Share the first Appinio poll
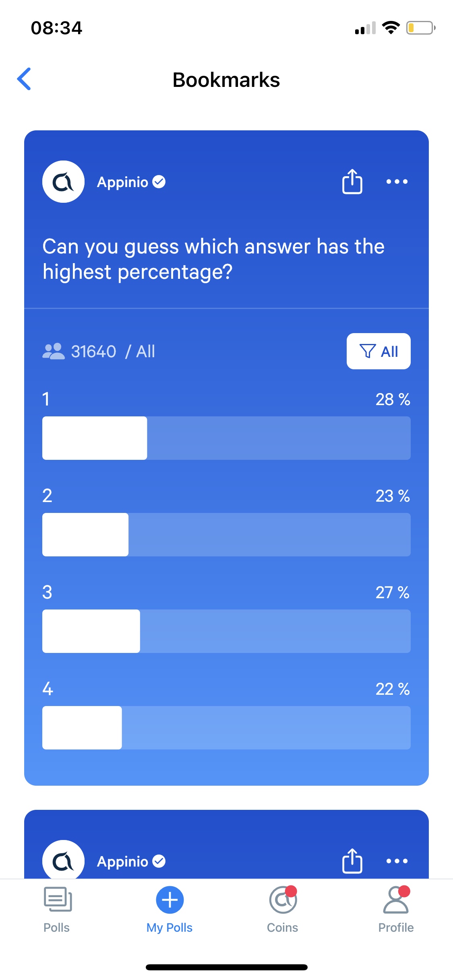The height and width of the screenshot is (980, 453). (x=352, y=182)
